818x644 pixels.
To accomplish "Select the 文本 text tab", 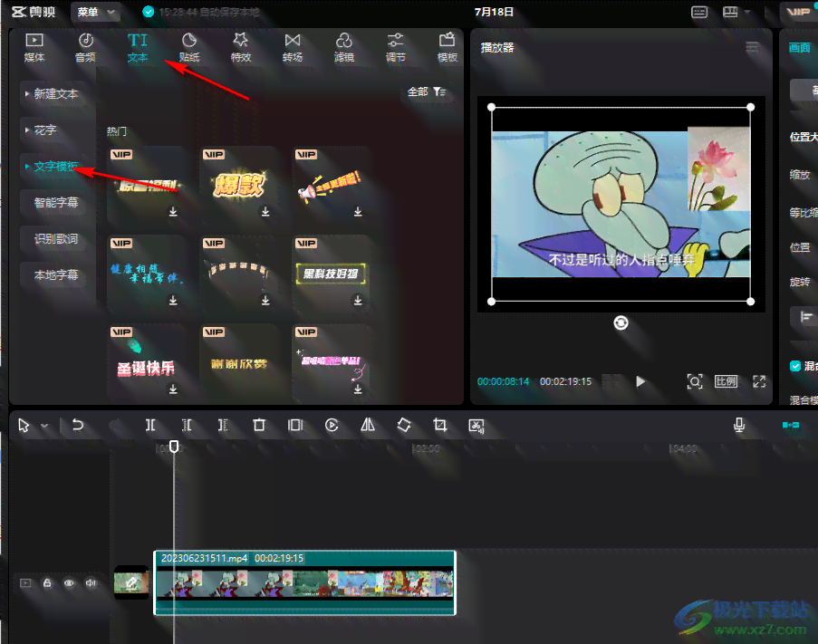I will tap(137, 47).
